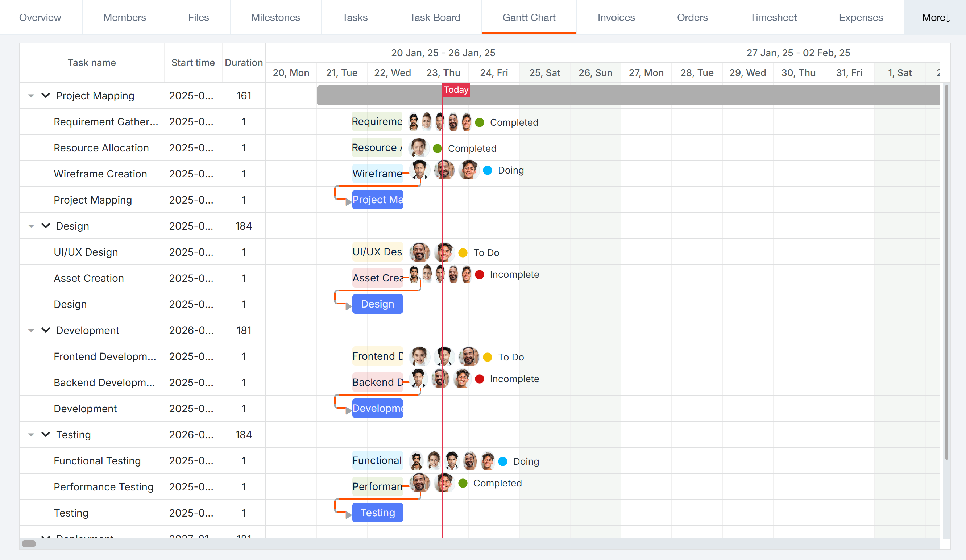Click the horizontal scrollbar thumb at bottom
966x560 pixels.
(x=29, y=544)
